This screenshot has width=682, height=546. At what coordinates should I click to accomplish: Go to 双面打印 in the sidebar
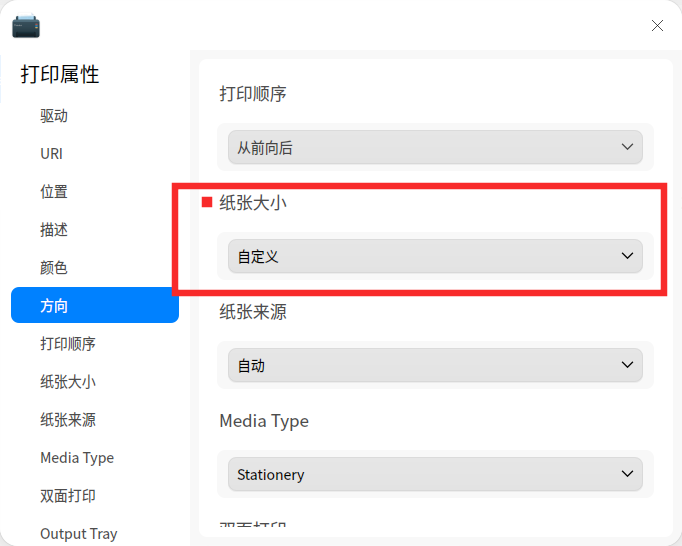point(95,496)
